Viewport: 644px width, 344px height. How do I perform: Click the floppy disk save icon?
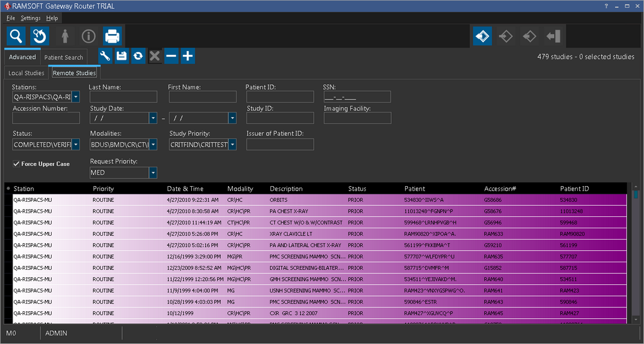[x=121, y=56]
